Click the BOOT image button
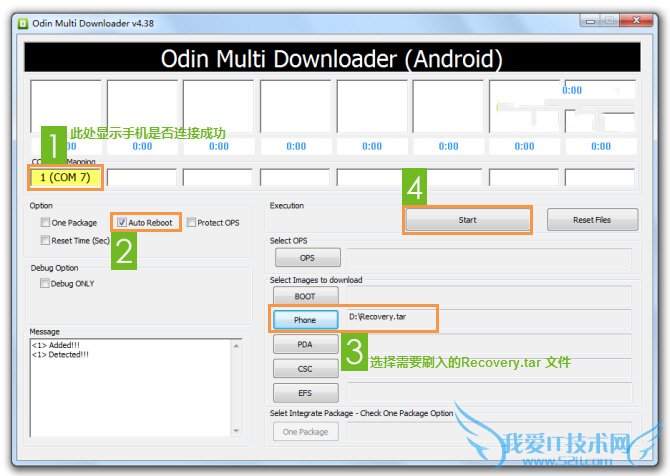Image resolution: width=670 pixels, height=476 pixels. point(306,296)
